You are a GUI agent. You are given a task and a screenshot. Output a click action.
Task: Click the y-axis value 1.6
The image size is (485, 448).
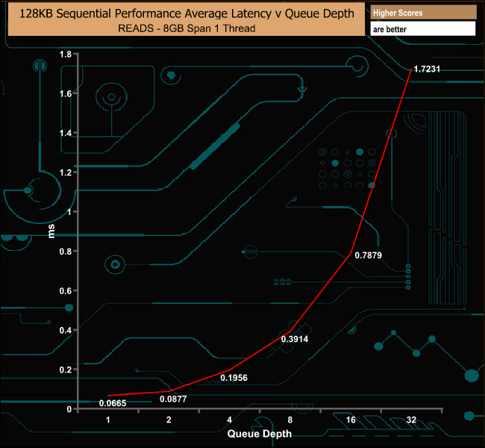[x=65, y=94]
